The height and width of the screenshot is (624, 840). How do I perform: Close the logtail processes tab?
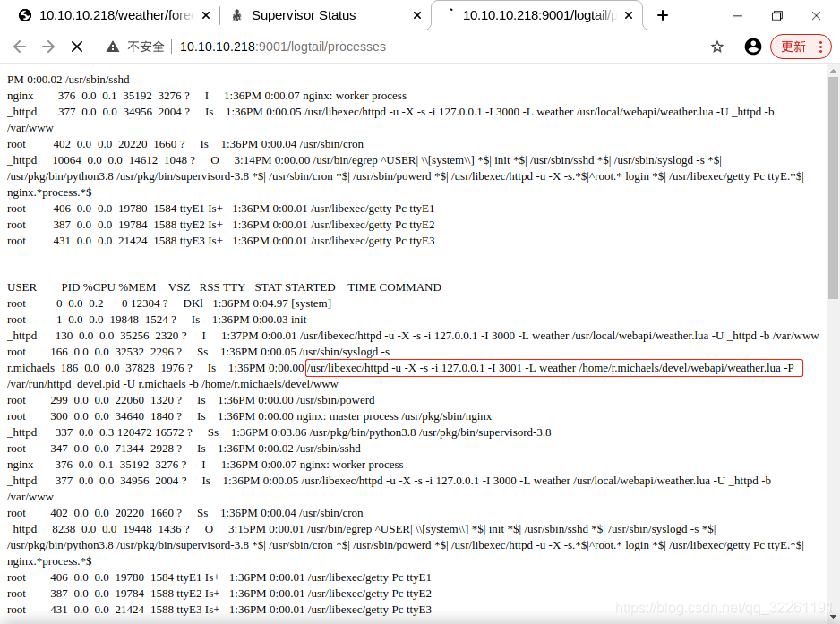[629, 15]
